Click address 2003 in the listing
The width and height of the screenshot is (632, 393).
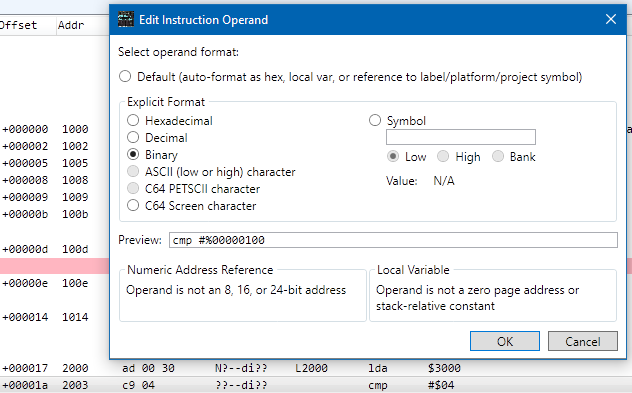click(75, 385)
